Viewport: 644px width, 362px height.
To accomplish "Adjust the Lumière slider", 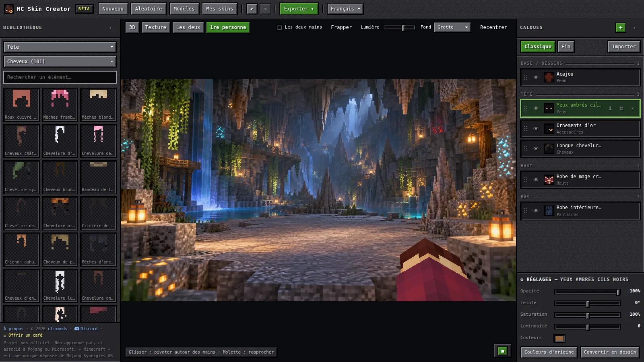I will 399,27.
